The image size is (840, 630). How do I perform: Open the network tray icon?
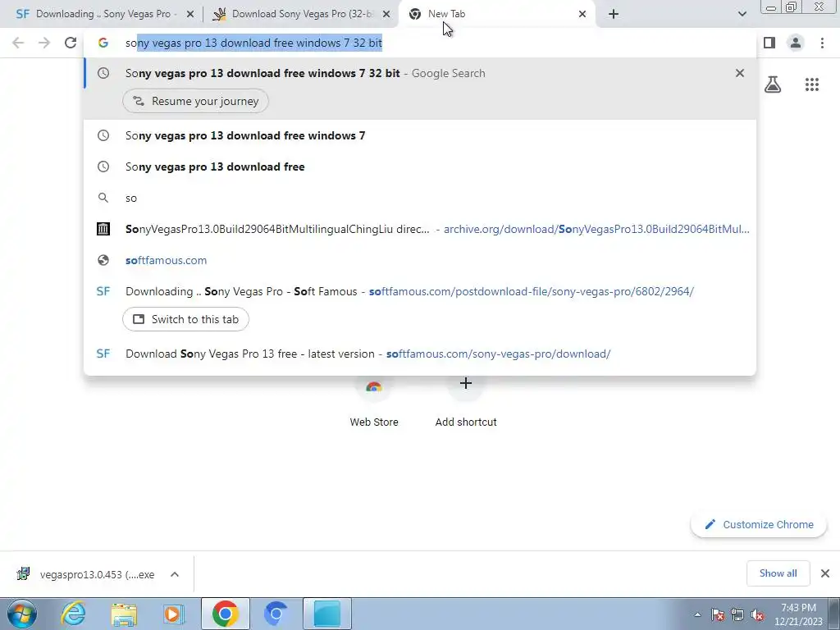(737, 614)
